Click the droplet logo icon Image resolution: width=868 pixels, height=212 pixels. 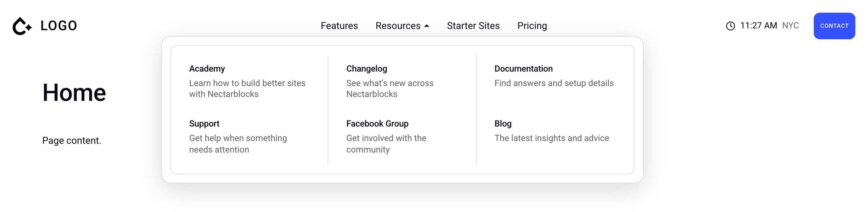[x=22, y=26]
